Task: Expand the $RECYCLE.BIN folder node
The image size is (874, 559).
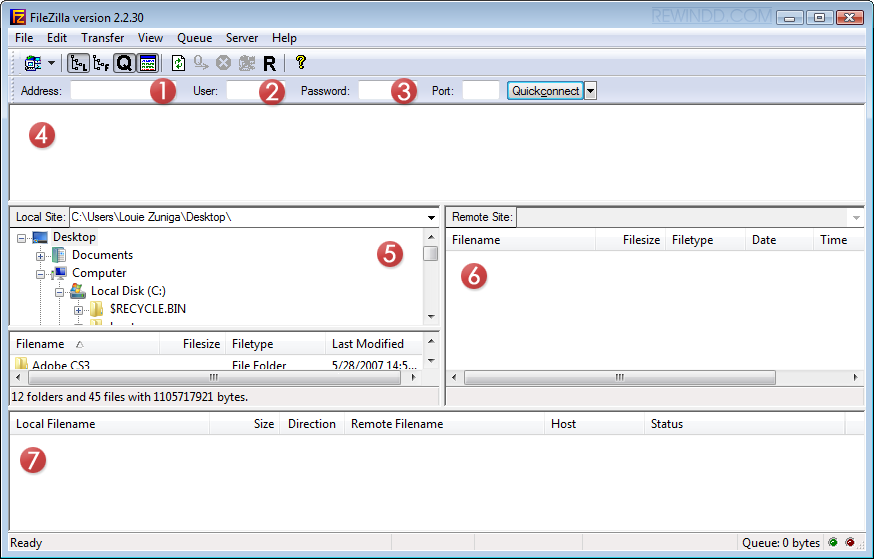Action: click(78, 310)
